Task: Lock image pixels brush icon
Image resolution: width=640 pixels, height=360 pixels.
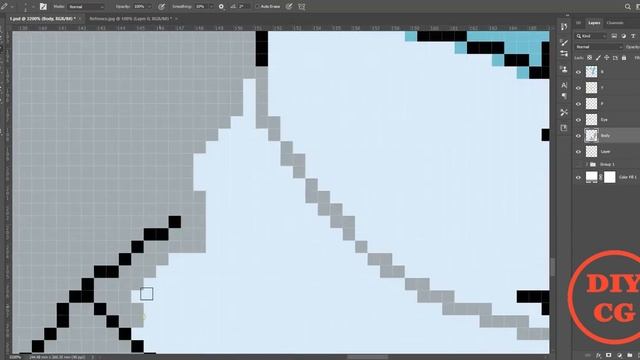Action: point(598,58)
